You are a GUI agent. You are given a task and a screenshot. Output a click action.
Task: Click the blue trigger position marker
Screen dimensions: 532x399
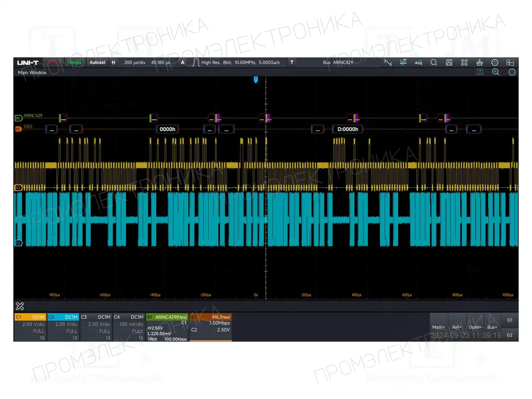(x=256, y=80)
